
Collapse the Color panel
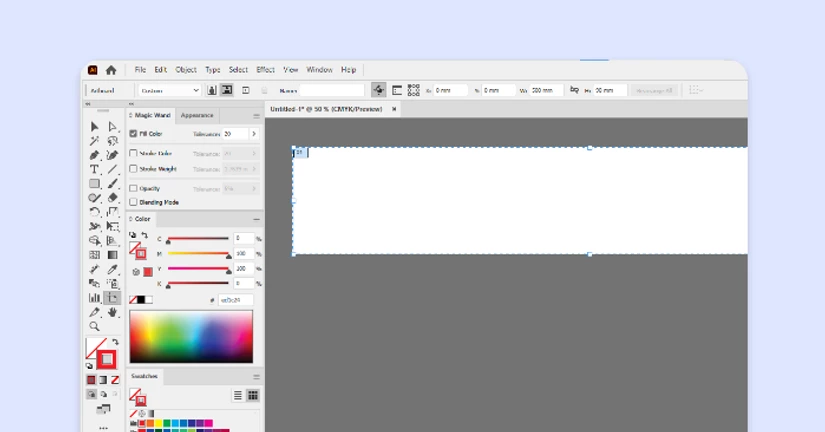pos(256,219)
